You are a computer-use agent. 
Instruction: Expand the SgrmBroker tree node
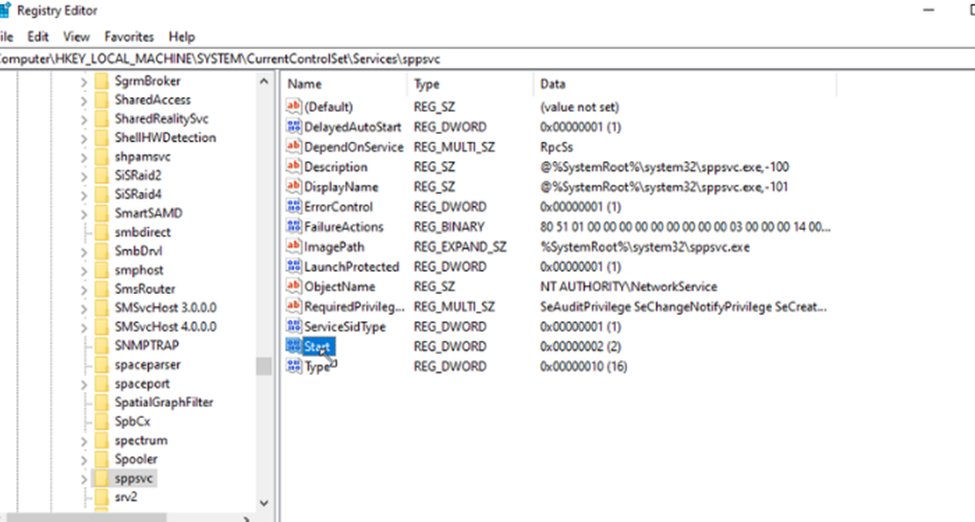(84, 81)
